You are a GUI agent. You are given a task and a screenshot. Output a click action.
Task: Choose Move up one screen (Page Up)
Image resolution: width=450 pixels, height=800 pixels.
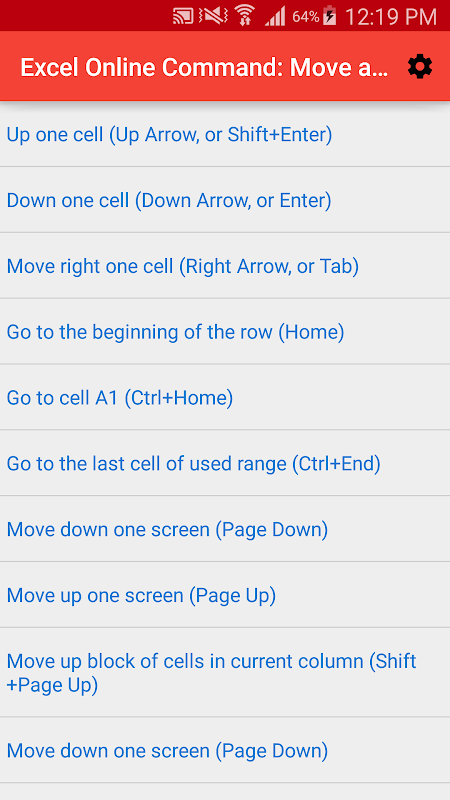[225, 594]
